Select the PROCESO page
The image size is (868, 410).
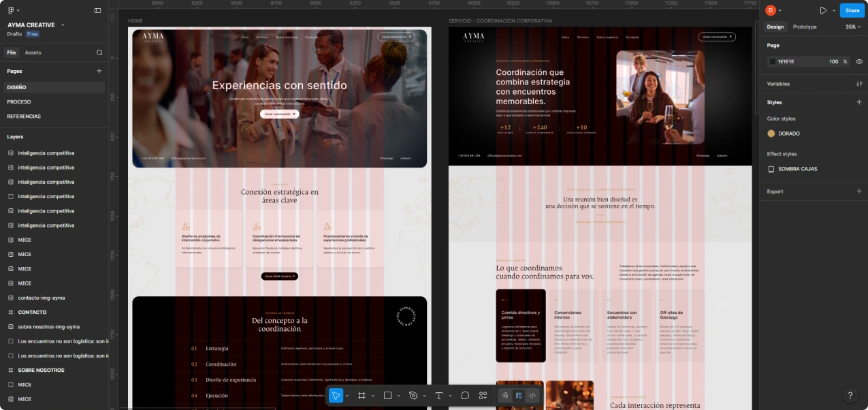click(19, 101)
